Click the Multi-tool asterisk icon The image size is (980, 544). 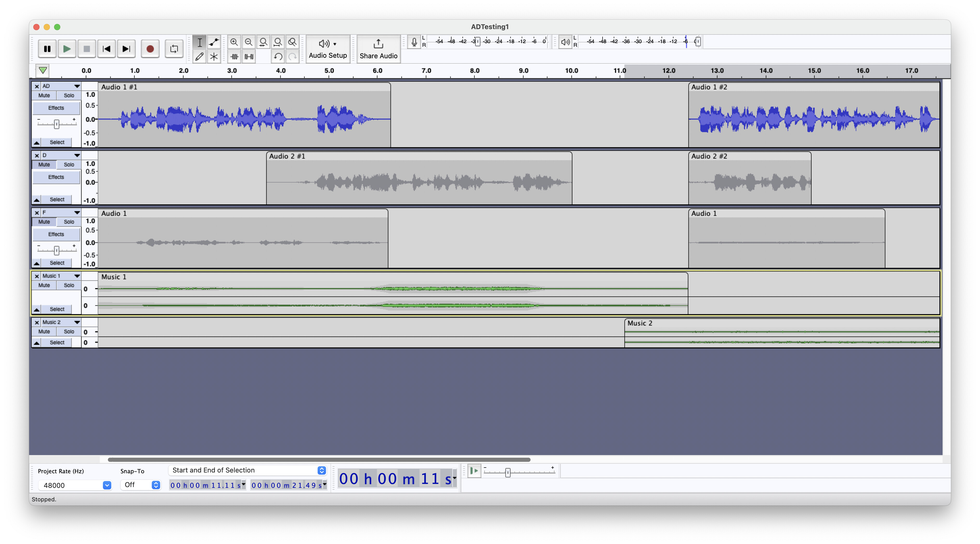214,57
